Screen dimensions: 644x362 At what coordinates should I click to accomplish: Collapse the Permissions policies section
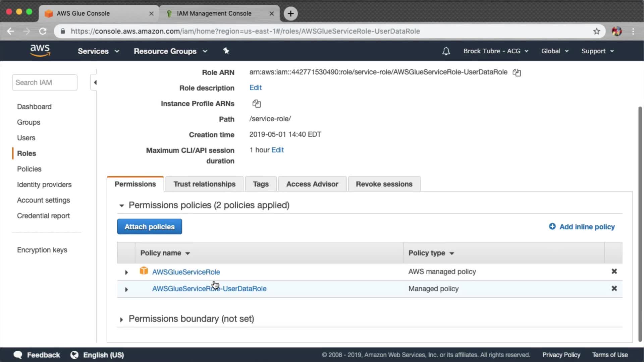coord(121,205)
